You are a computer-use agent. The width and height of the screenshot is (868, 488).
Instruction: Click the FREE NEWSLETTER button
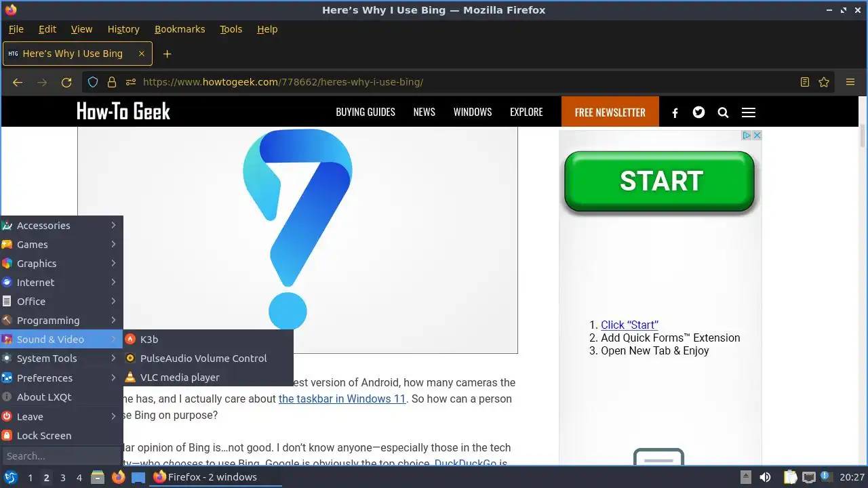click(610, 112)
